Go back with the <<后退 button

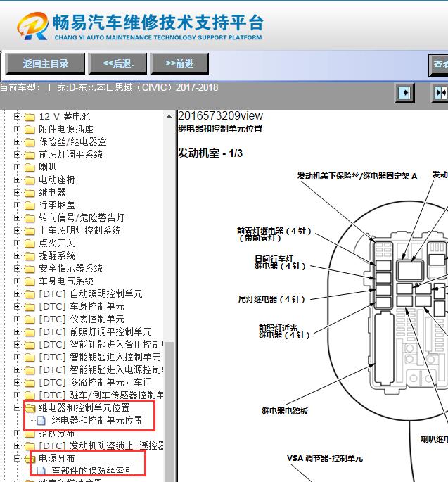[x=117, y=63]
